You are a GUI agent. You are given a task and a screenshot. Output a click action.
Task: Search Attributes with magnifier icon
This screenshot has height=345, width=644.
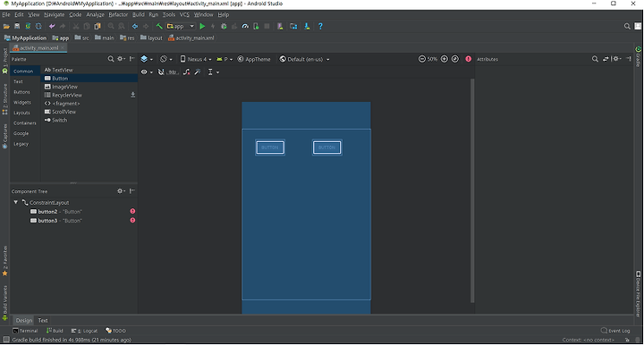(595, 59)
